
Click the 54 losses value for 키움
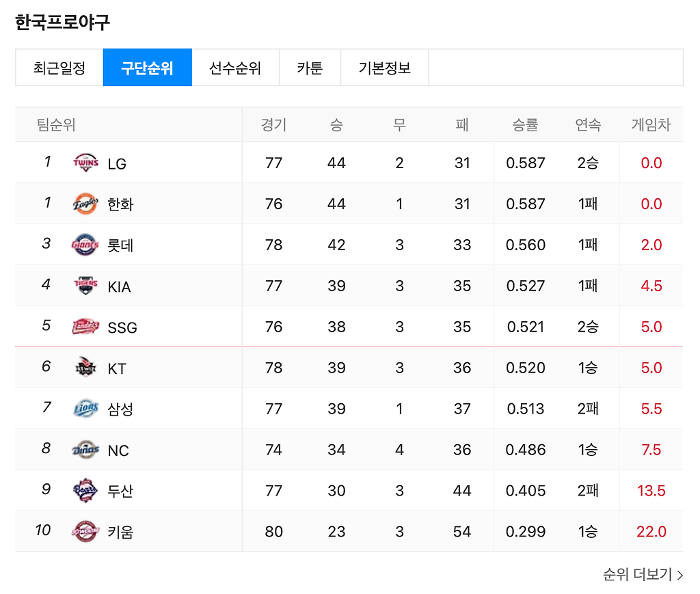(x=462, y=532)
